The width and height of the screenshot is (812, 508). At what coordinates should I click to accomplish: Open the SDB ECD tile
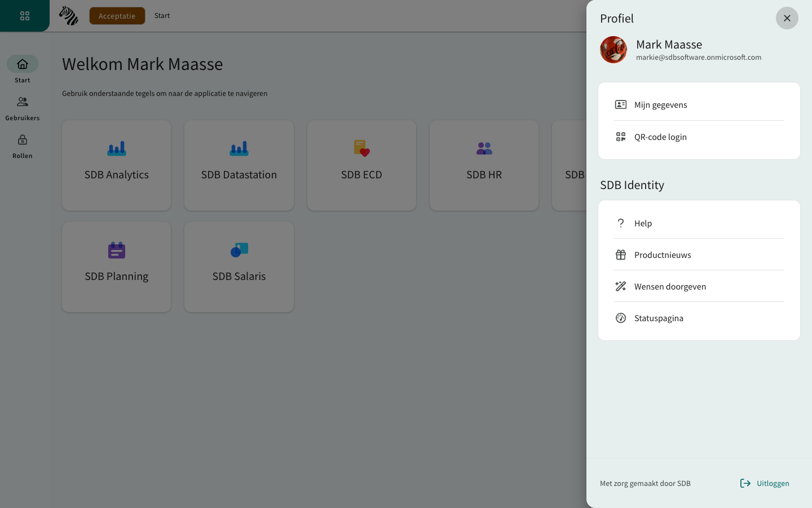tap(361, 165)
